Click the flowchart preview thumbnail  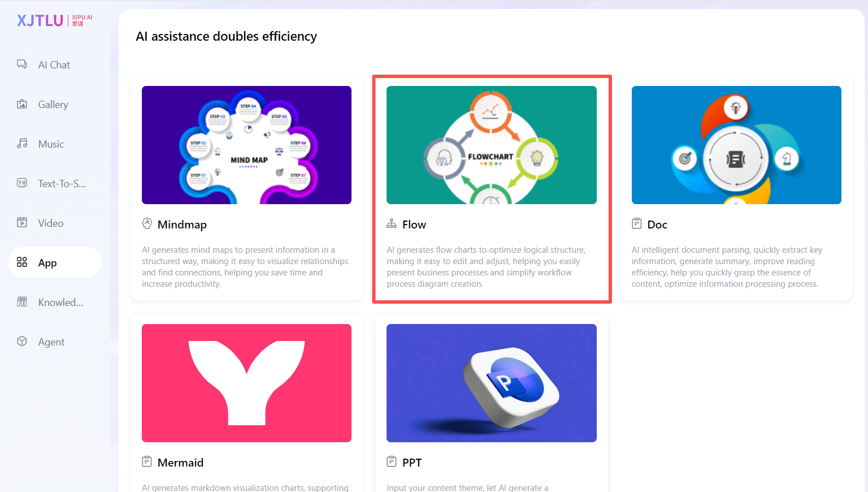click(491, 145)
